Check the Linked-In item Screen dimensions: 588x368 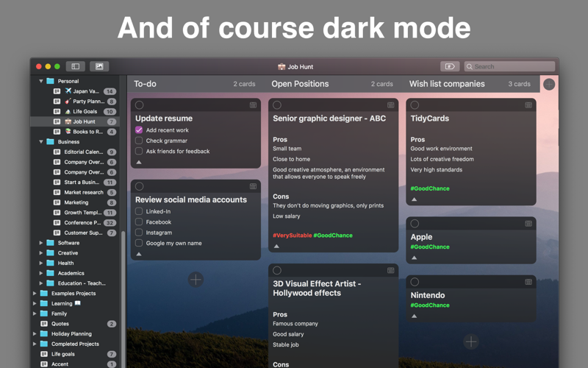click(139, 211)
